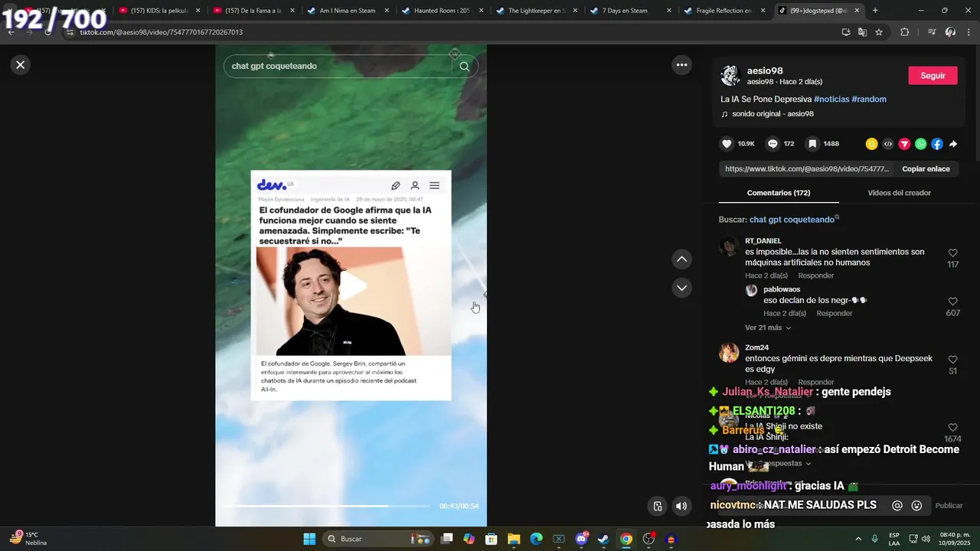
Task: Open browser extensions puzzle icon
Action: coord(905,32)
